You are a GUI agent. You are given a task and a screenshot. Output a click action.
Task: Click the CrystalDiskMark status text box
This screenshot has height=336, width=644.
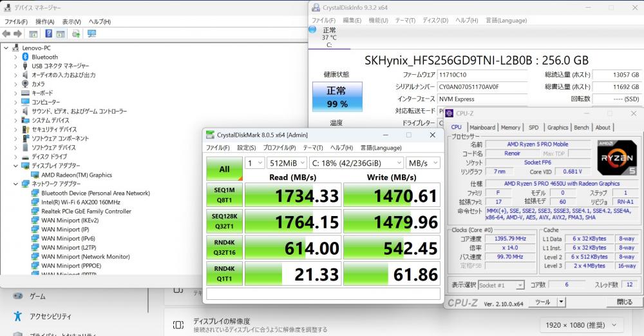pos(323,293)
